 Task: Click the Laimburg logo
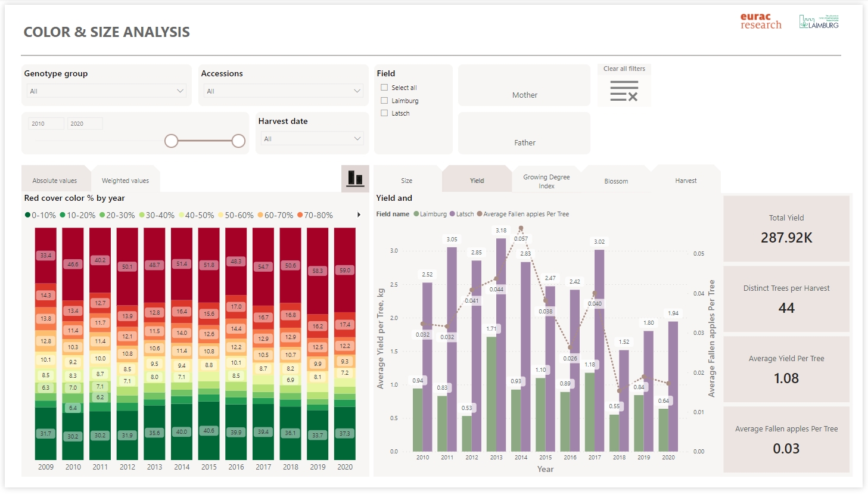coord(819,22)
